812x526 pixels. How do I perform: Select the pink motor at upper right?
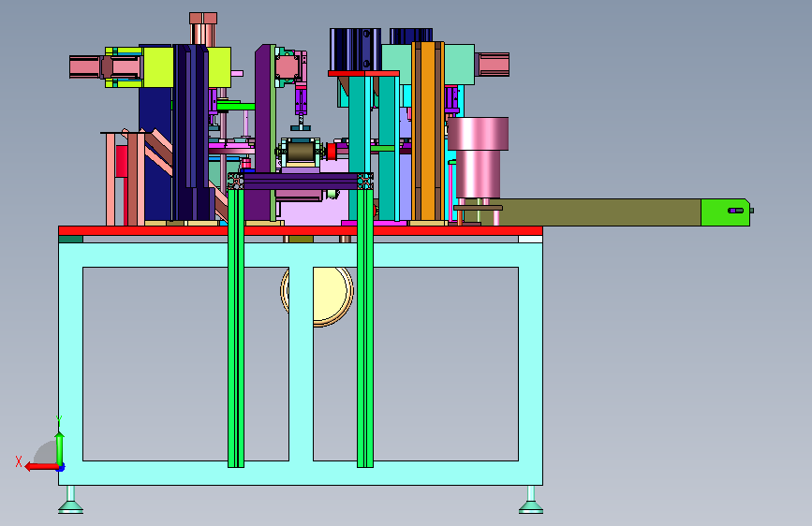[x=493, y=65]
